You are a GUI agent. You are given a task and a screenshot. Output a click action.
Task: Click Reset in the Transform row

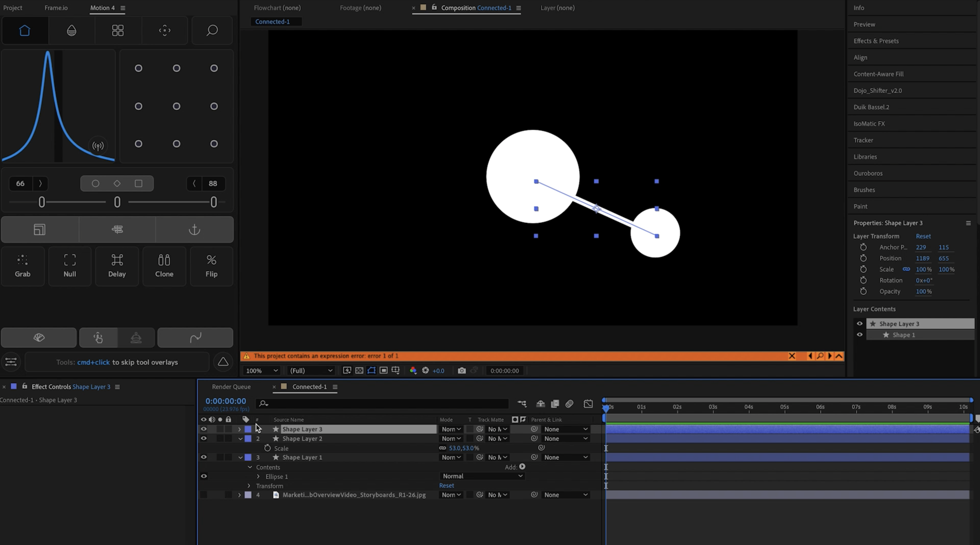[447, 486]
